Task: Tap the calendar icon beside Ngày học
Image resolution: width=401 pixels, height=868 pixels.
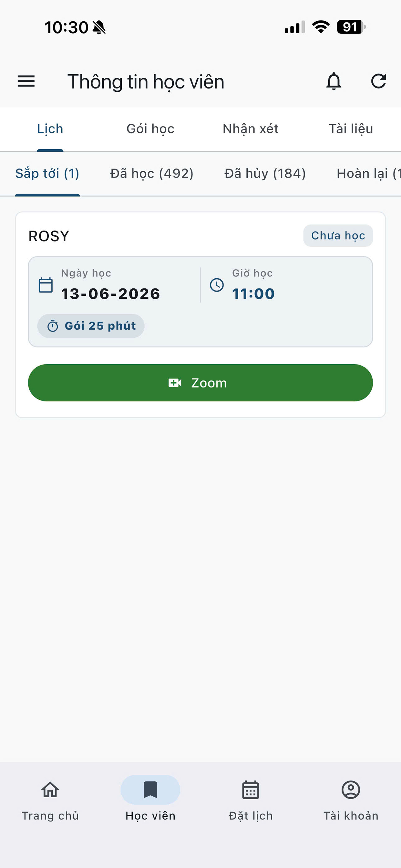Action: point(46,285)
